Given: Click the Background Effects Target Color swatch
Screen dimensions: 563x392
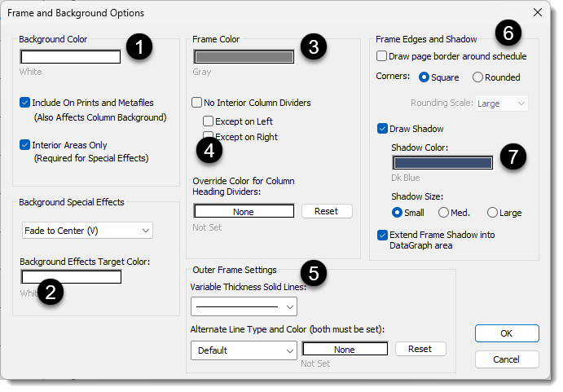Looking at the screenshot, I should pyautogui.click(x=71, y=277).
